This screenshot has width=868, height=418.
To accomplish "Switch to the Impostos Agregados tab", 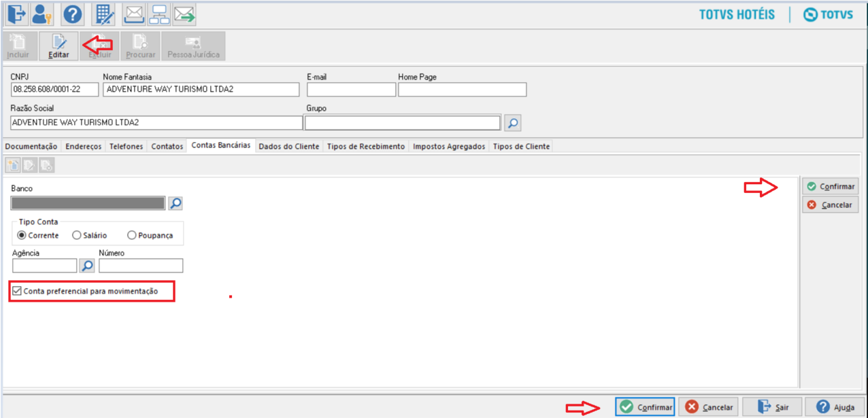I will (x=449, y=146).
